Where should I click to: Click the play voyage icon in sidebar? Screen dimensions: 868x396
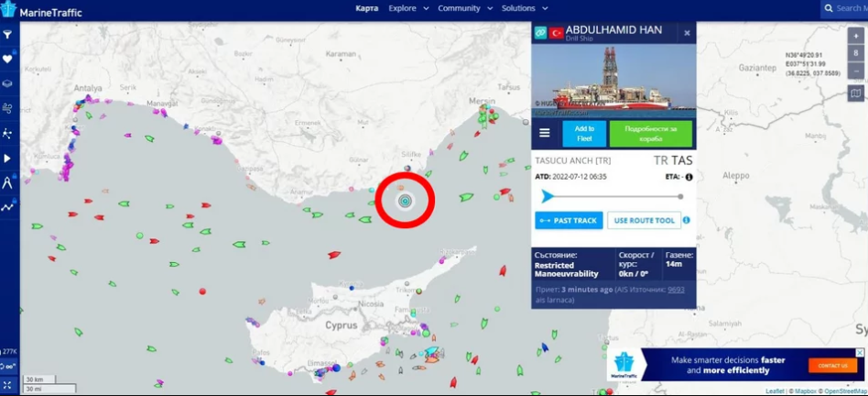pos(8,159)
